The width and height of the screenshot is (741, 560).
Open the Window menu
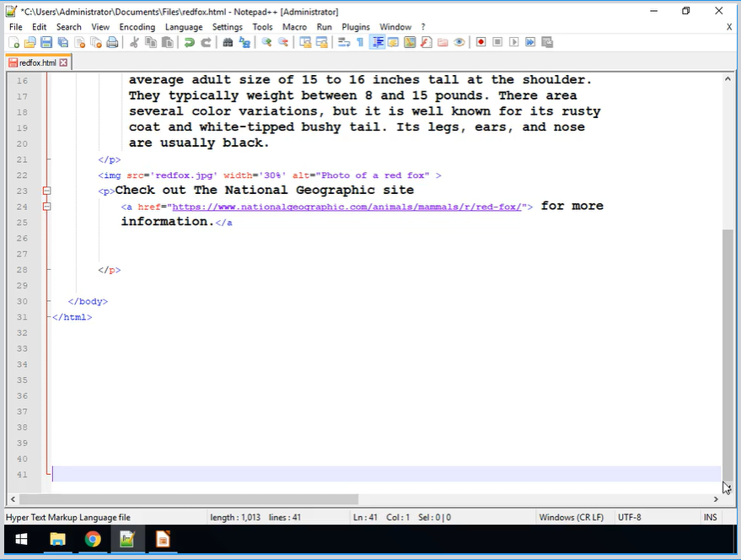pos(395,27)
